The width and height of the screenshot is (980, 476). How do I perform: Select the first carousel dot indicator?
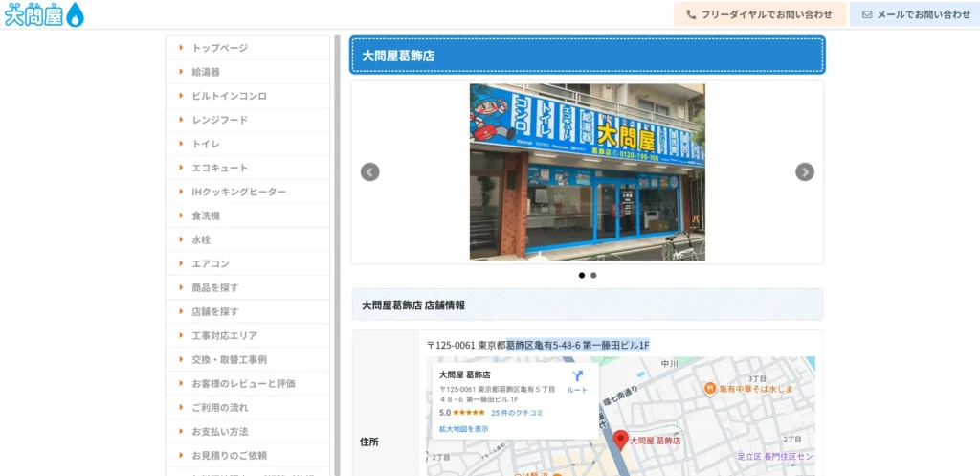coord(581,275)
